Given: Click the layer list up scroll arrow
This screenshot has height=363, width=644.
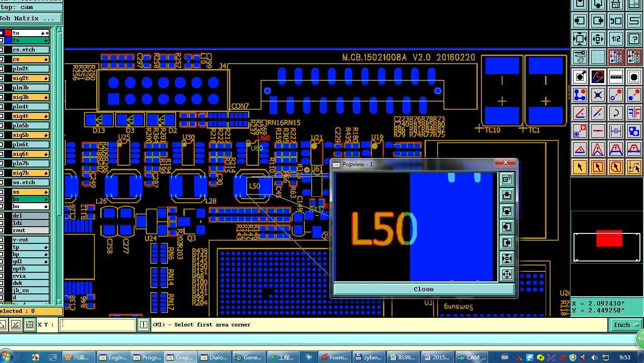Looking at the screenshot, I should pos(59,30).
